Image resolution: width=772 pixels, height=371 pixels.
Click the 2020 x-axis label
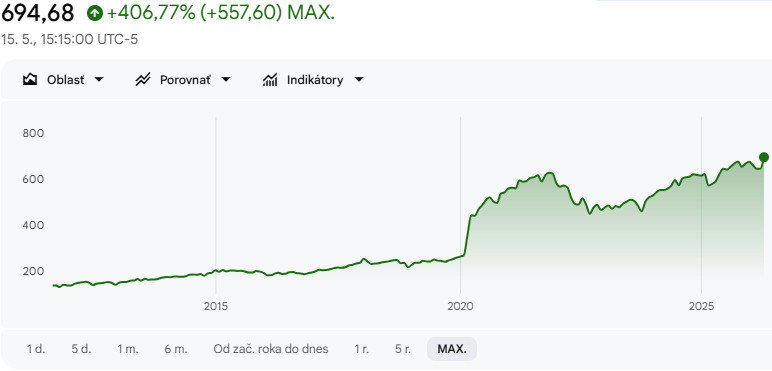(x=460, y=307)
